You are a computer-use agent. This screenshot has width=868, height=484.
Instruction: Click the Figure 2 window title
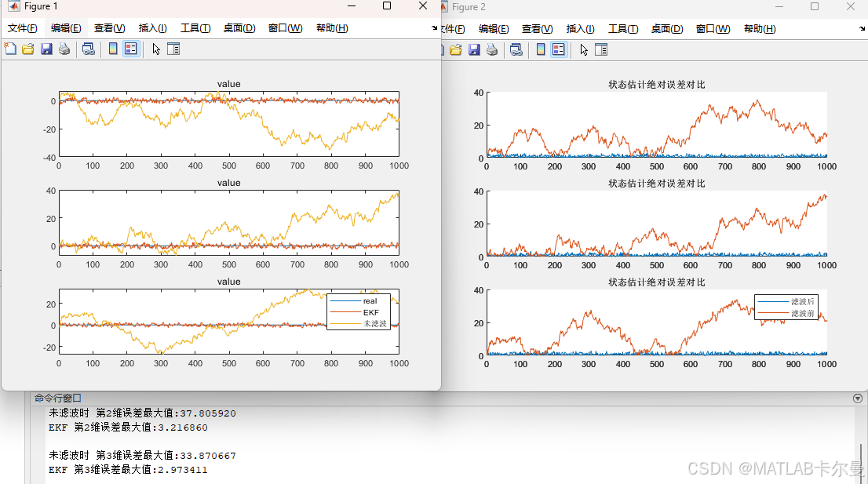(469, 7)
